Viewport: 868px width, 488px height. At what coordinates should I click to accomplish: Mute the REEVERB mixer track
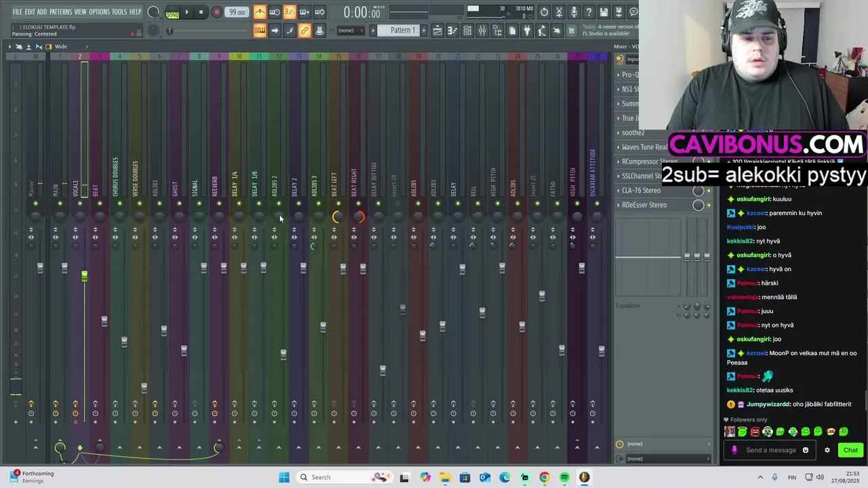(x=219, y=203)
